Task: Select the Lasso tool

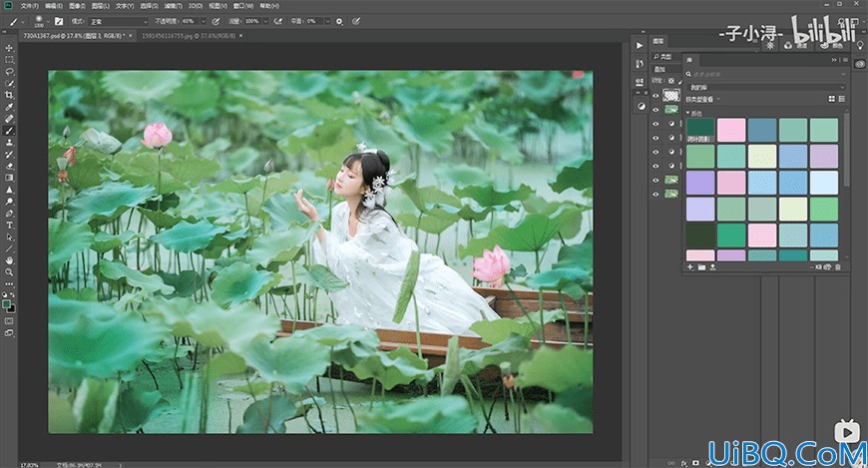Action: coord(9,72)
